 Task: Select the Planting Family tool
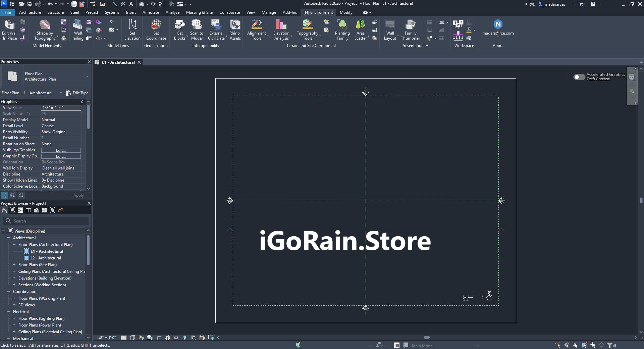pos(342,30)
